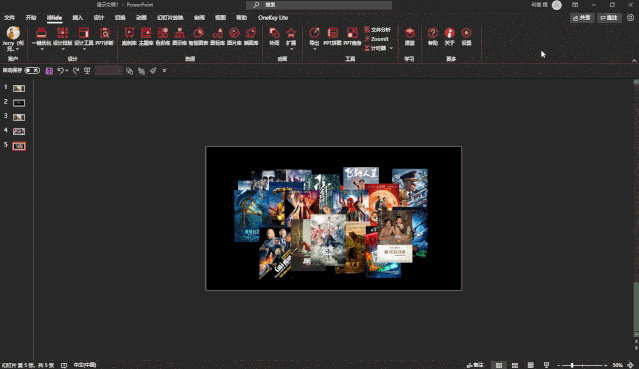
Task: Run the PPT诊断 diagnosis tool
Action: (x=105, y=36)
